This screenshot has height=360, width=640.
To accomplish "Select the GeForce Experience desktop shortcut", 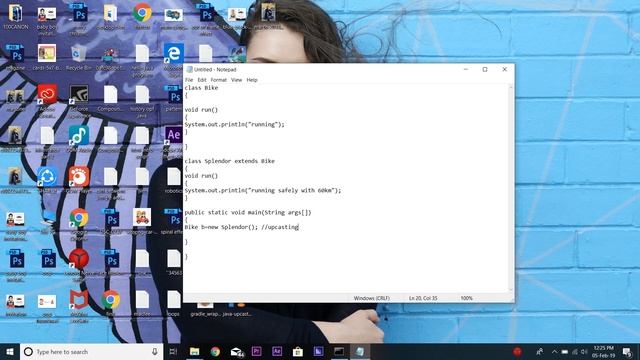I will [x=79, y=100].
